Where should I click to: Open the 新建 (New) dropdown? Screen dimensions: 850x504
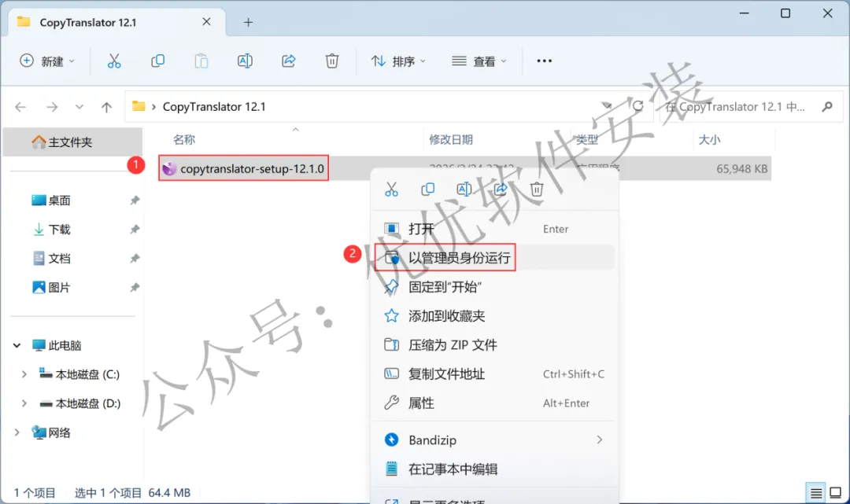pyautogui.click(x=47, y=61)
